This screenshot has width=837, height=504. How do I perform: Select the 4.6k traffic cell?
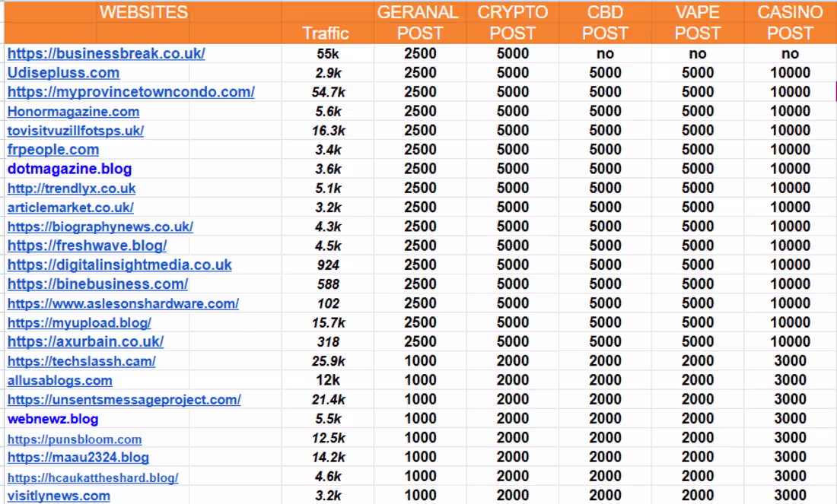point(328,476)
